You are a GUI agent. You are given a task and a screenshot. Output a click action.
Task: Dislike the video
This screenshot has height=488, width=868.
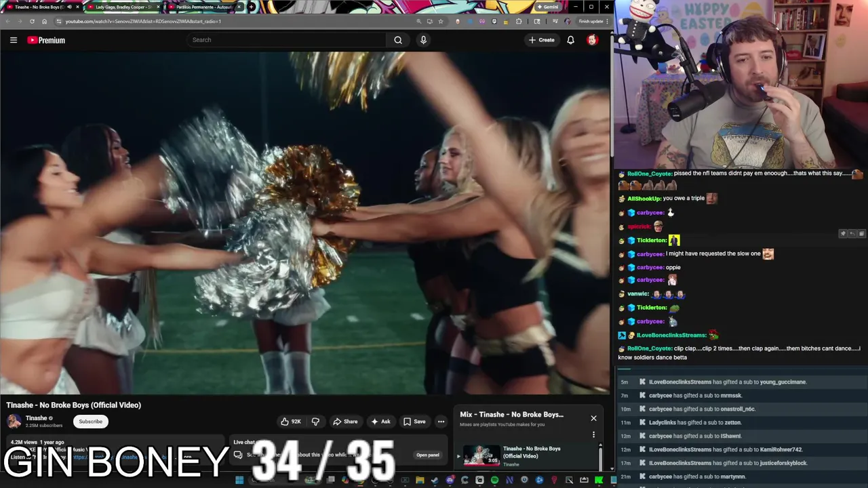click(315, 422)
